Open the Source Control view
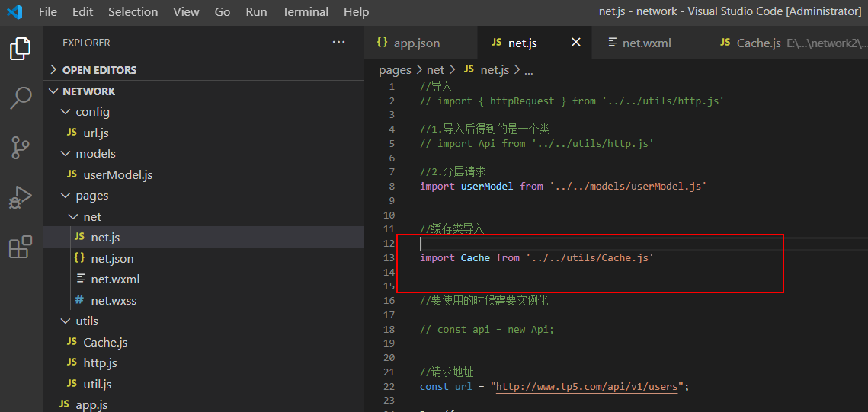Image resolution: width=868 pixels, height=412 pixels. (21, 149)
